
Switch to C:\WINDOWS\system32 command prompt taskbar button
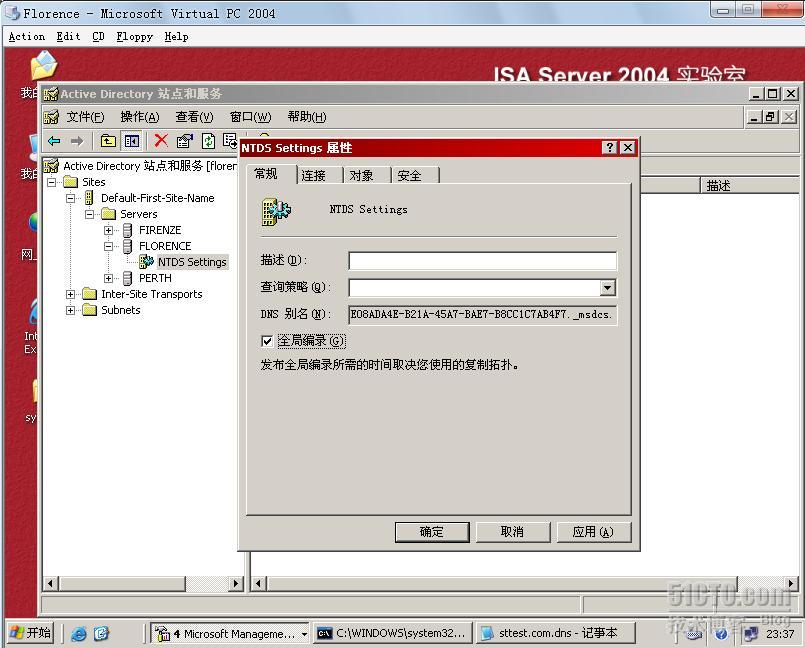point(393,634)
